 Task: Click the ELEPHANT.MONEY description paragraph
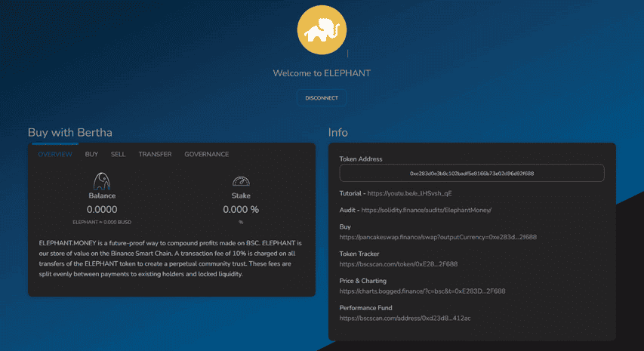pyautogui.click(x=171, y=259)
